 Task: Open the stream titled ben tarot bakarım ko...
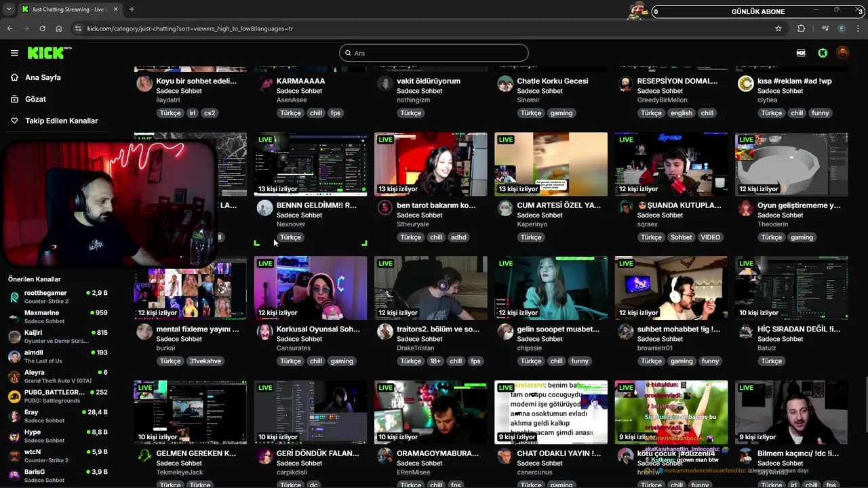pos(436,205)
